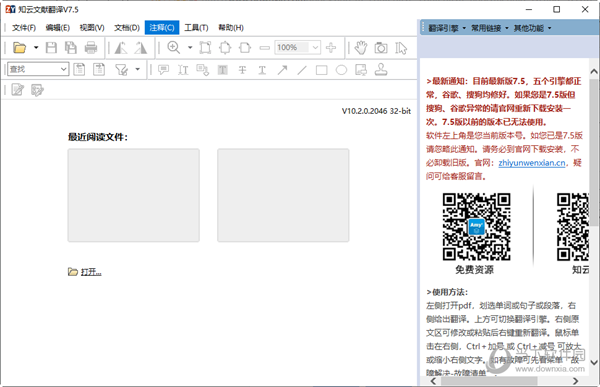600x387 pixels.
Task: Rotate the page counter-clockwise
Action: (121, 48)
